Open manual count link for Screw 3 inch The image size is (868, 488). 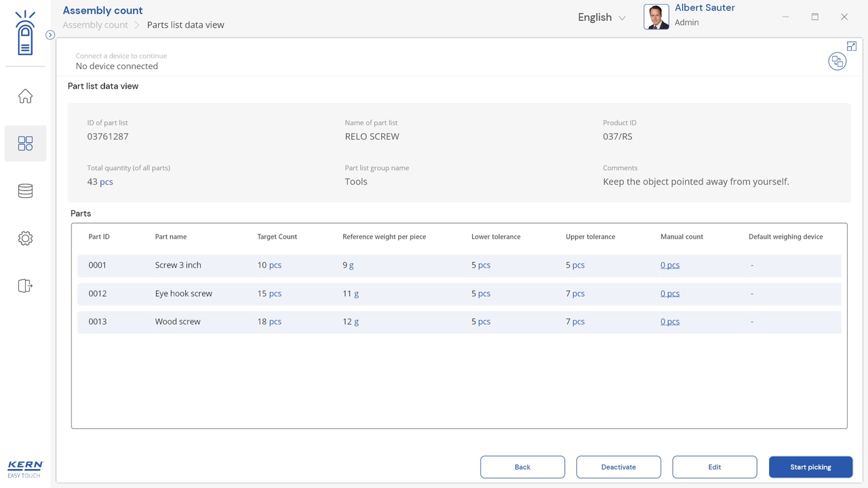click(669, 266)
